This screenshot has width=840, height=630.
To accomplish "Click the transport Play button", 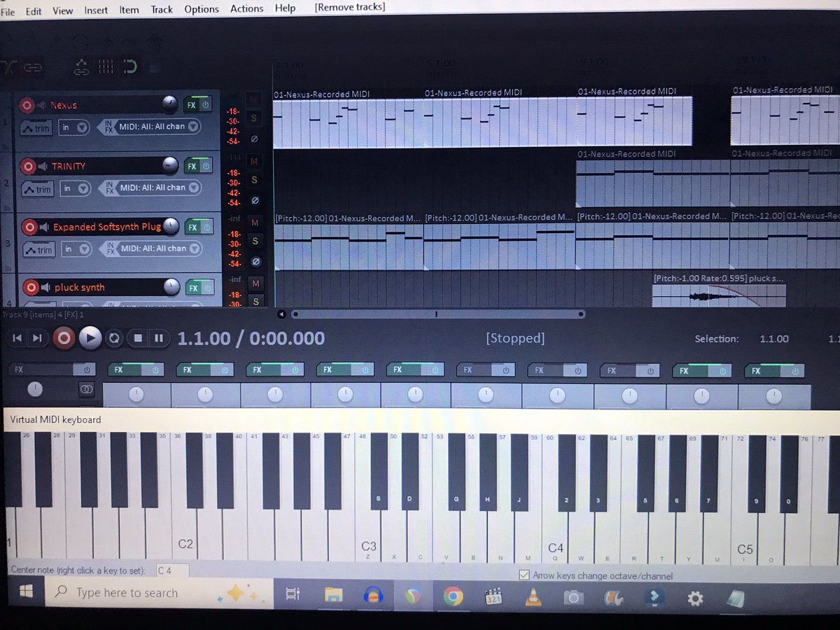I will coord(90,339).
